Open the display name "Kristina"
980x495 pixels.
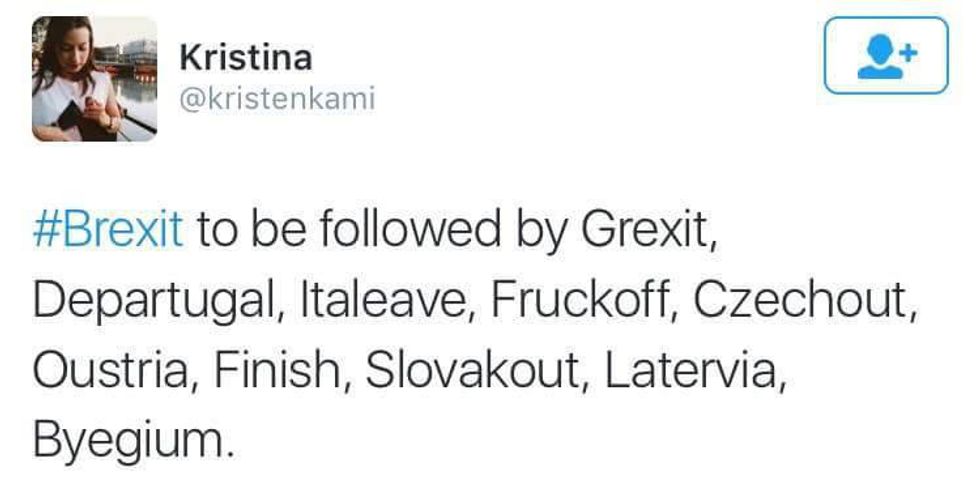point(245,58)
